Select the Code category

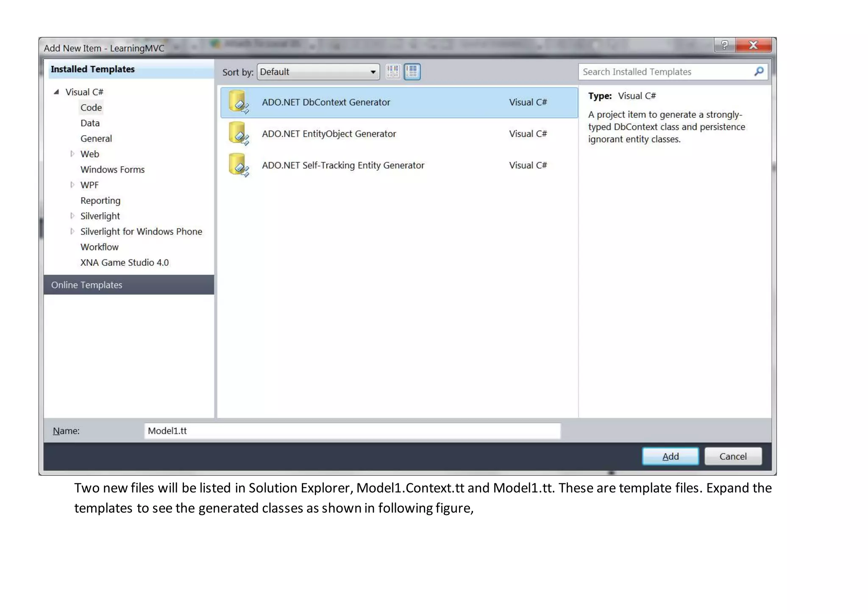click(x=91, y=108)
